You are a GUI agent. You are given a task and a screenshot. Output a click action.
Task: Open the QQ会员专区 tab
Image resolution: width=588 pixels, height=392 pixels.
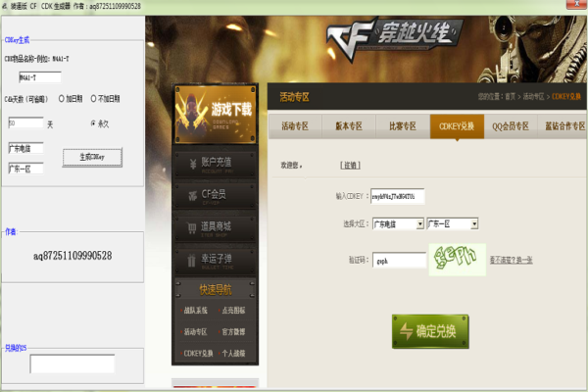[x=511, y=126]
